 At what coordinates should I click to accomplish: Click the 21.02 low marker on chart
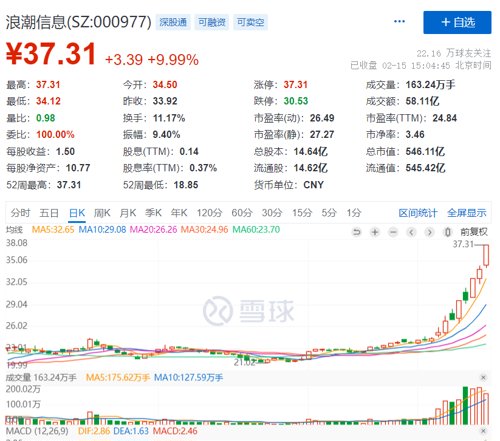[244, 362]
